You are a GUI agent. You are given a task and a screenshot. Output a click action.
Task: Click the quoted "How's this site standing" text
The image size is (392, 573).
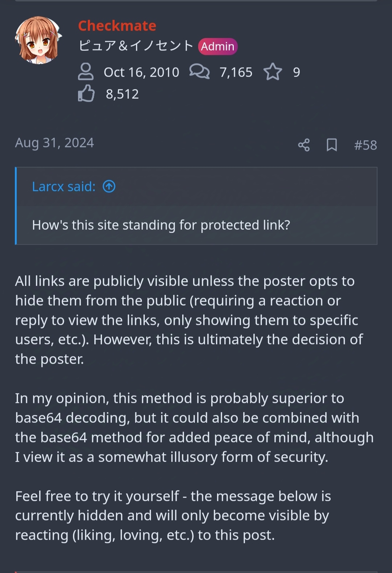(x=161, y=225)
